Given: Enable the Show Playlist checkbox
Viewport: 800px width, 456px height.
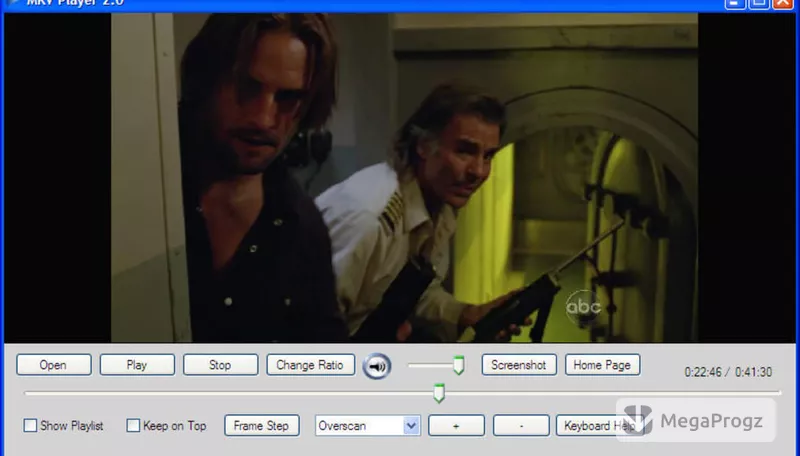Looking at the screenshot, I should [x=30, y=425].
